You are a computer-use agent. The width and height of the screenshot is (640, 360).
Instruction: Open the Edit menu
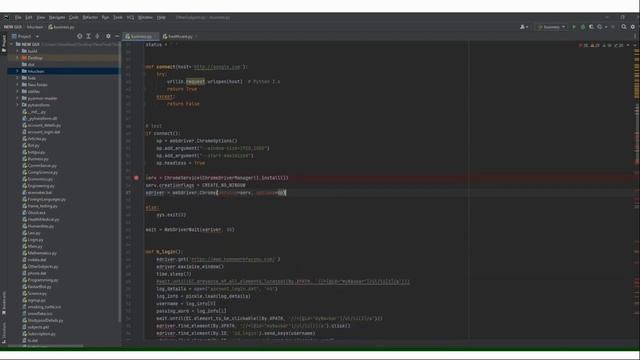coord(29,18)
